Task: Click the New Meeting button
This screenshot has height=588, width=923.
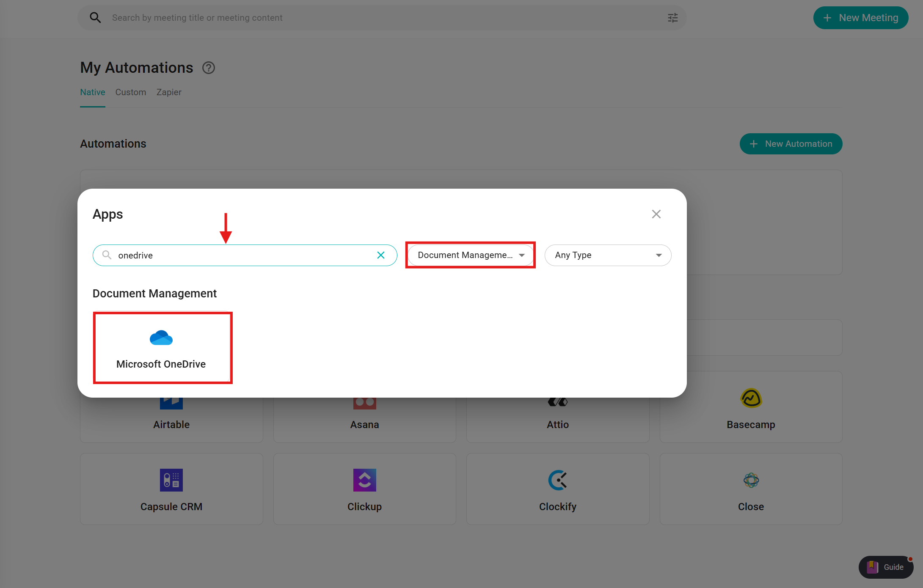Action: click(x=860, y=18)
